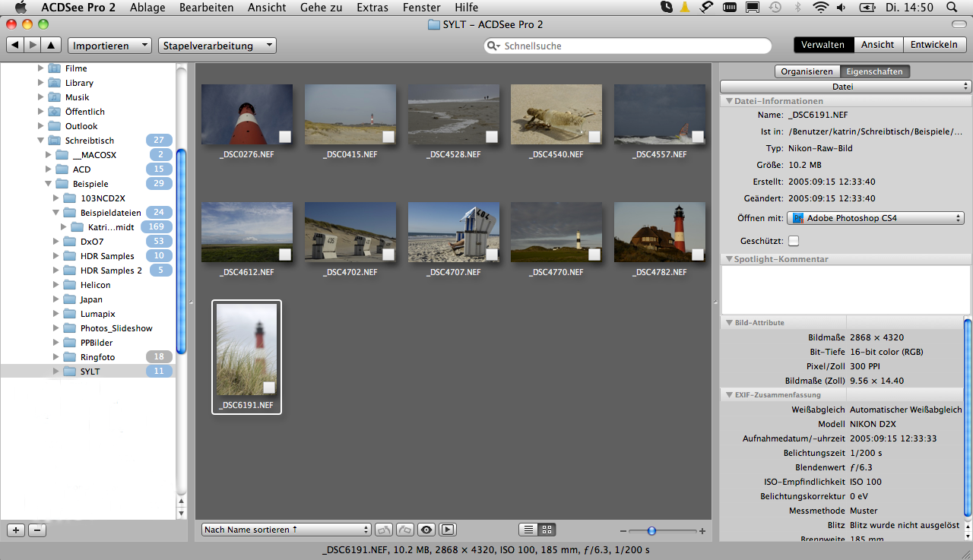Screen dimensions: 973x560
Task: Adjust the thumbnail size slider
Action: (651, 530)
